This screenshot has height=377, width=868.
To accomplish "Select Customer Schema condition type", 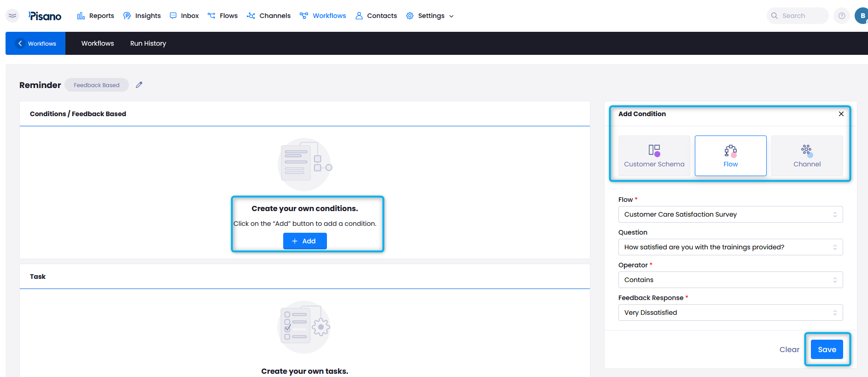I will [x=654, y=156].
